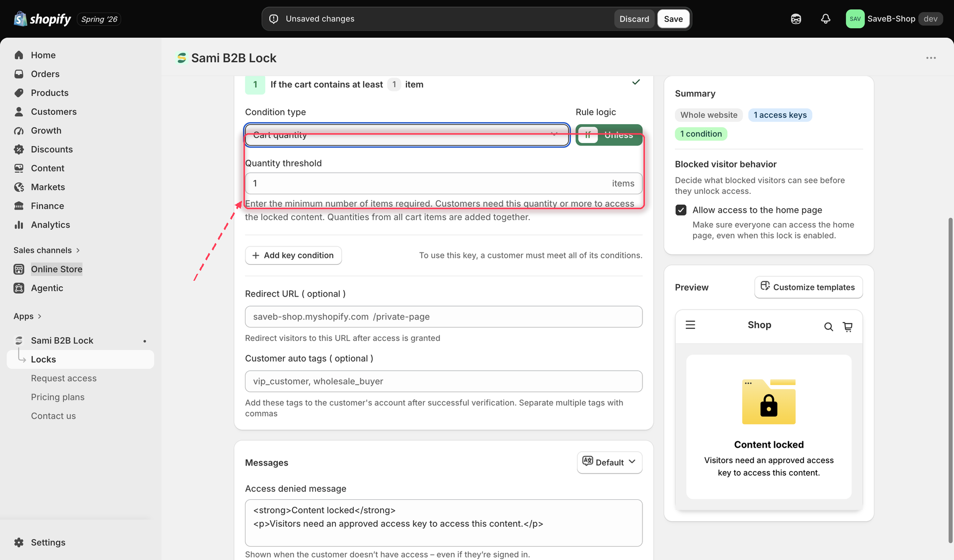Click the Content icon
This screenshot has height=560, width=954.
click(19, 168)
